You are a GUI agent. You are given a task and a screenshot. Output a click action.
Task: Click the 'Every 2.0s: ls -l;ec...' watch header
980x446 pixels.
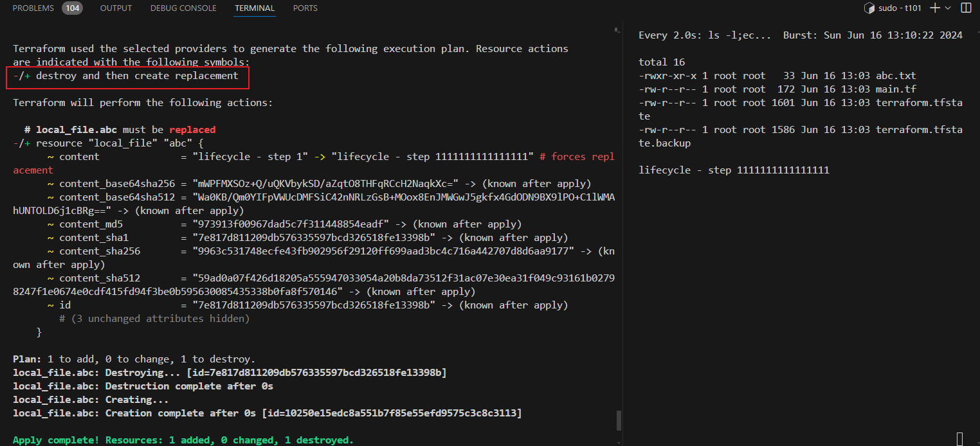705,35
